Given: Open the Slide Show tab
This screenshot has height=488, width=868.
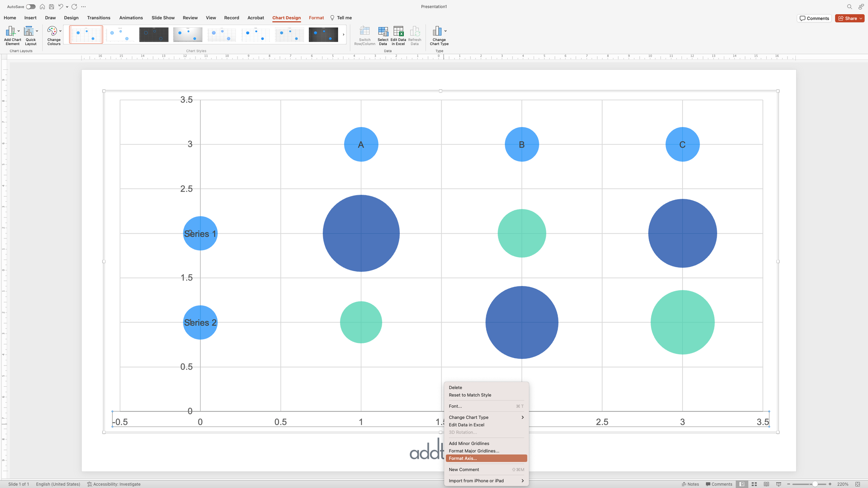Looking at the screenshot, I should pyautogui.click(x=163, y=18).
